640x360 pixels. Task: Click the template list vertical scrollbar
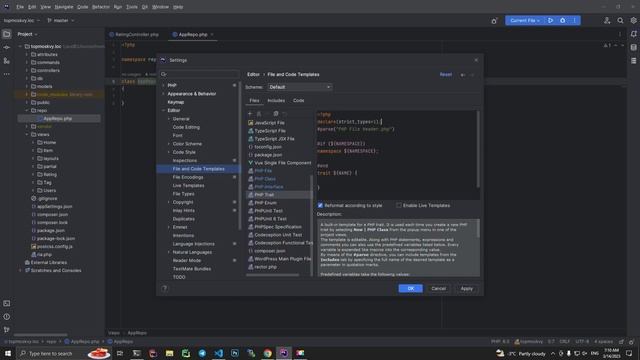312,224
